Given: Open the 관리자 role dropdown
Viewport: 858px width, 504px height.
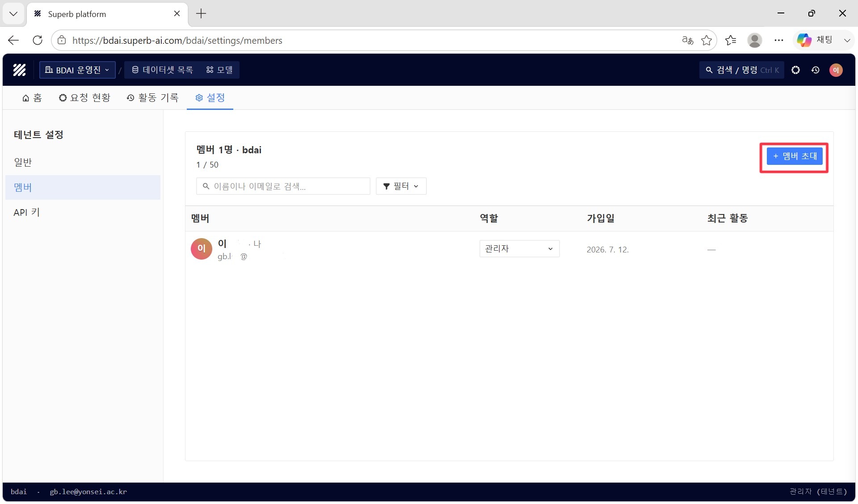Looking at the screenshot, I should coord(519,249).
